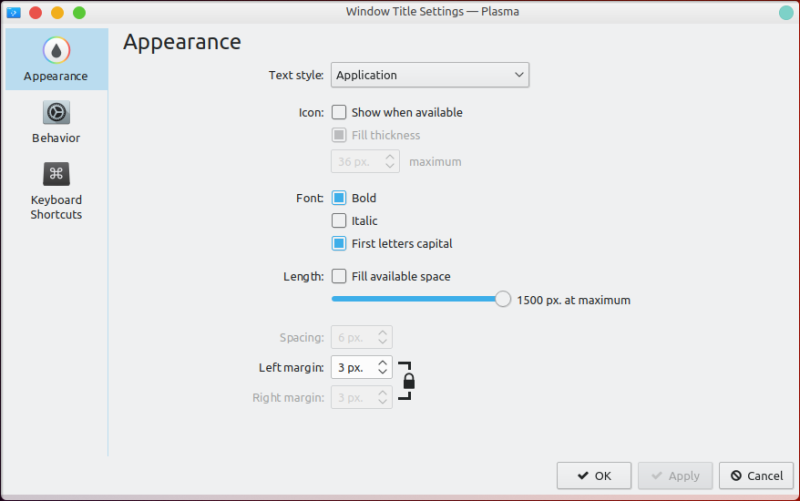The image size is (800, 501).
Task: Select the Keyboard Shortcuts label in sidebar
Action: pos(56,207)
